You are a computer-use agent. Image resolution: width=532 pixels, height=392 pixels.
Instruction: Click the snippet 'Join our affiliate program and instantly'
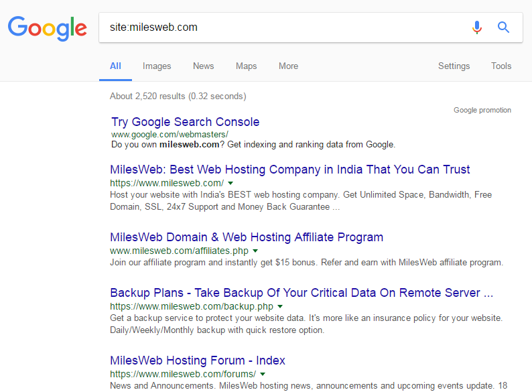coord(306,263)
